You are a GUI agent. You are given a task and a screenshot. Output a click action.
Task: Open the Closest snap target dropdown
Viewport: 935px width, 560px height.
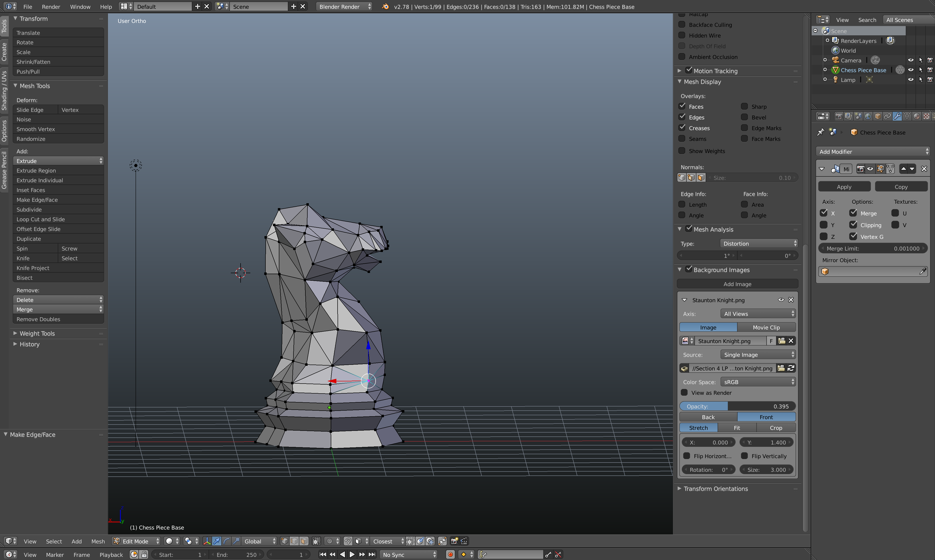click(x=388, y=541)
